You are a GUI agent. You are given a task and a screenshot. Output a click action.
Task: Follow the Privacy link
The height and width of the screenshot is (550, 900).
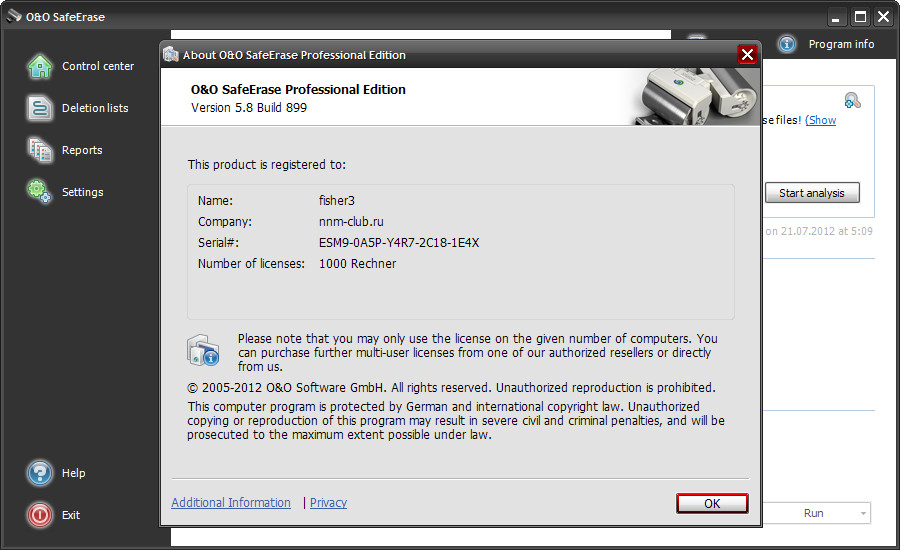coord(328,503)
